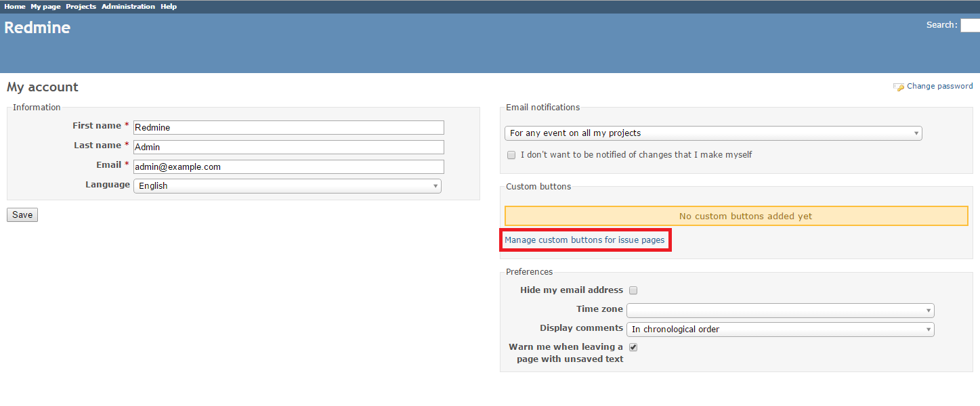Click the Email notifications legend
The image size is (980, 406).
[x=542, y=107]
